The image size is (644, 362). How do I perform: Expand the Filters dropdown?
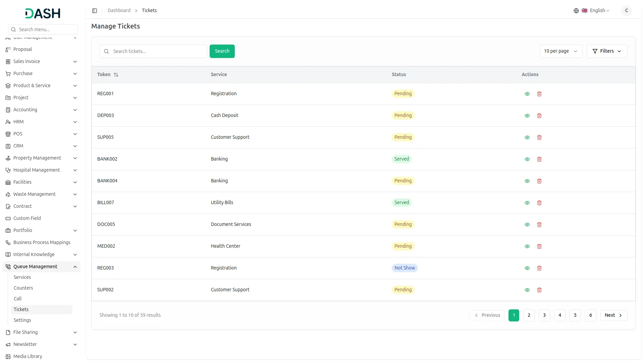point(606,51)
